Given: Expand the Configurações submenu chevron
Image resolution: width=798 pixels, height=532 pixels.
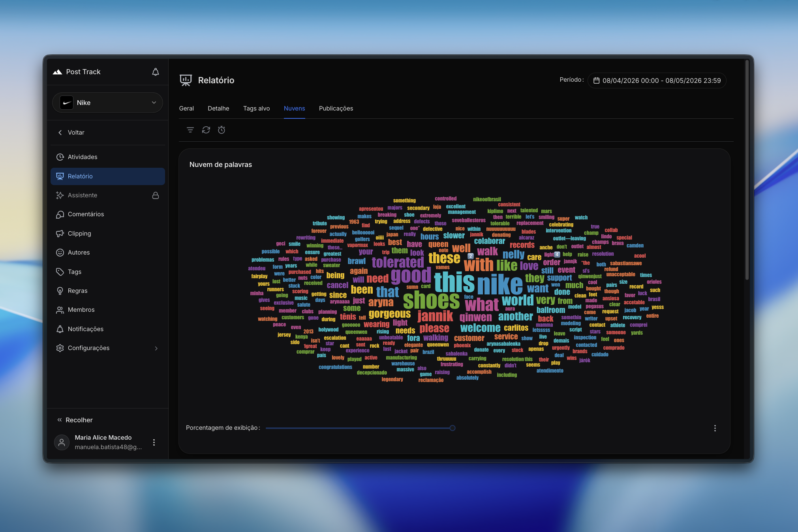Looking at the screenshot, I should [156, 348].
